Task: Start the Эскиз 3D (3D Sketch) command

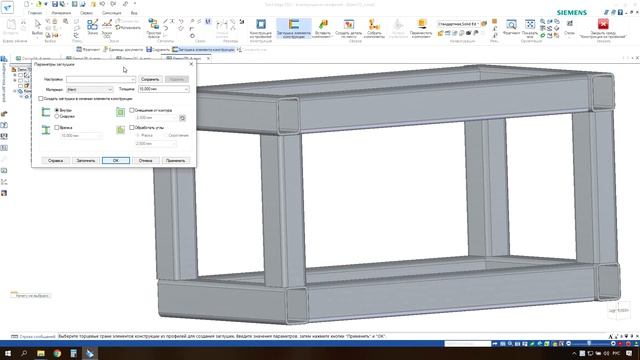Action: click(107, 28)
